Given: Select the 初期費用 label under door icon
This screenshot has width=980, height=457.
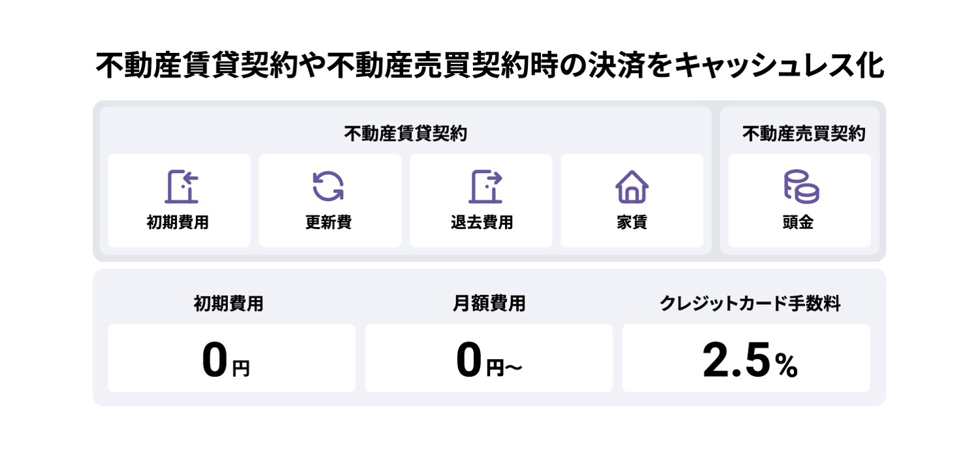Looking at the screenshot, I should pyautogui.click(x=178, y=223).
